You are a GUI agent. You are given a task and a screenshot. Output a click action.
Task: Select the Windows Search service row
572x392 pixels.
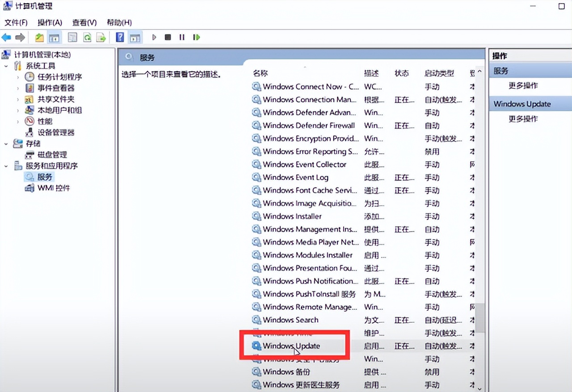[x=290, y=320]
